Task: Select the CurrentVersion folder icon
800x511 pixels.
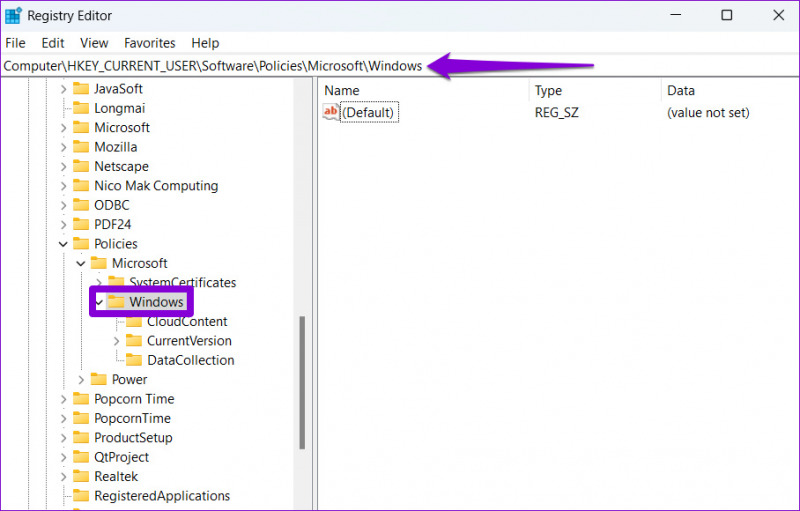Action: click(x=134, y=341)
